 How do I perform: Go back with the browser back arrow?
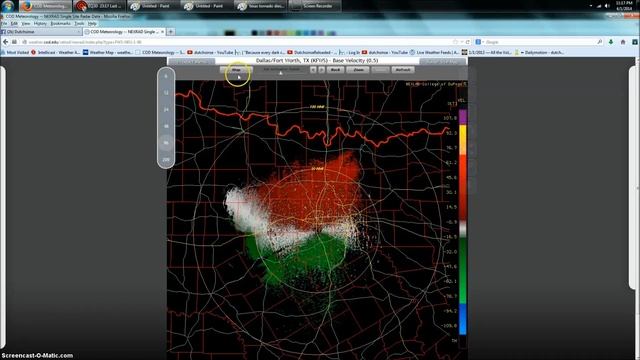5,42
